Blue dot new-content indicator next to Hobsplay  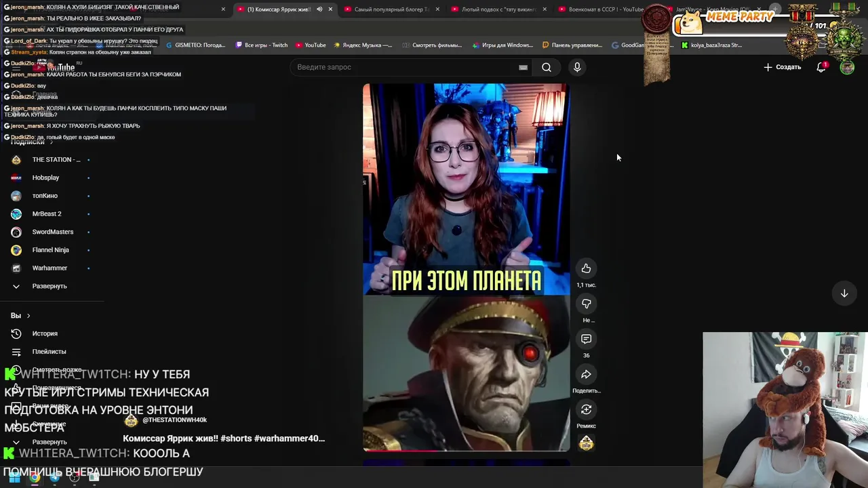tap(88, 178)
